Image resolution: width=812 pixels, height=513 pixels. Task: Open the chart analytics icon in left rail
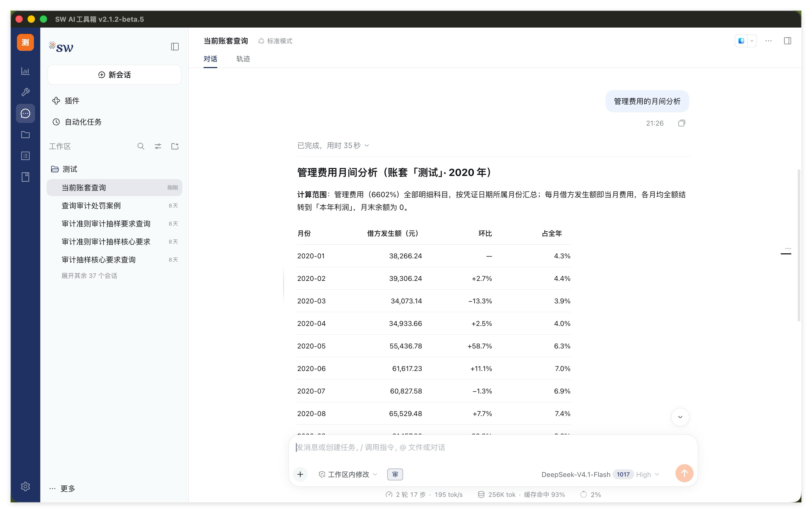25,71
